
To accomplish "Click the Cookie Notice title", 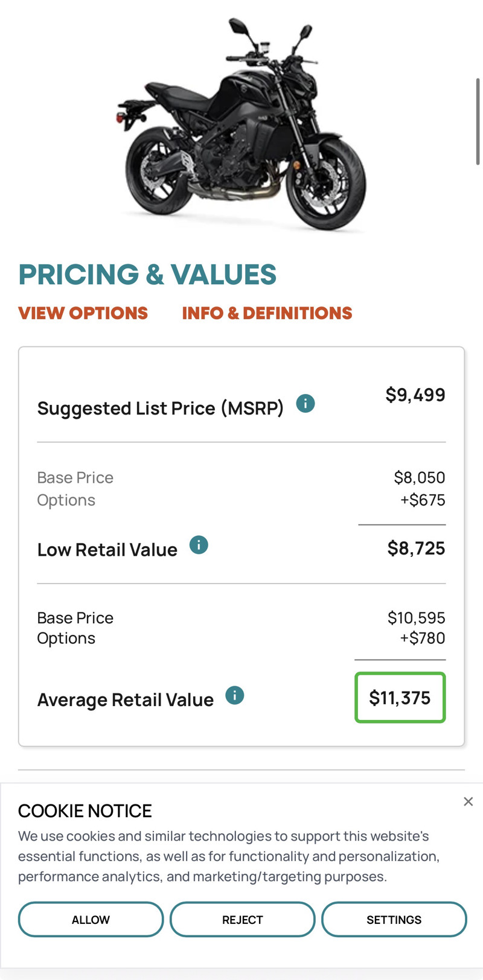I will [x=85, y=810].
